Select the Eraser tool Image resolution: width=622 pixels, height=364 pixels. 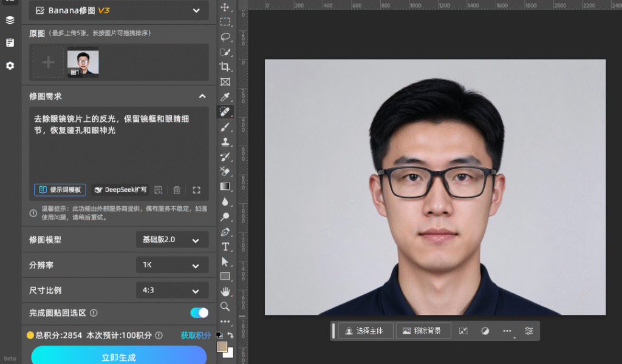tap(225, 172)
